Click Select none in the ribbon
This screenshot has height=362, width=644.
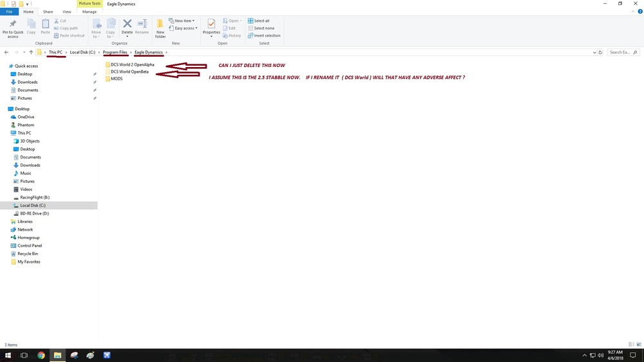(261, 28)
